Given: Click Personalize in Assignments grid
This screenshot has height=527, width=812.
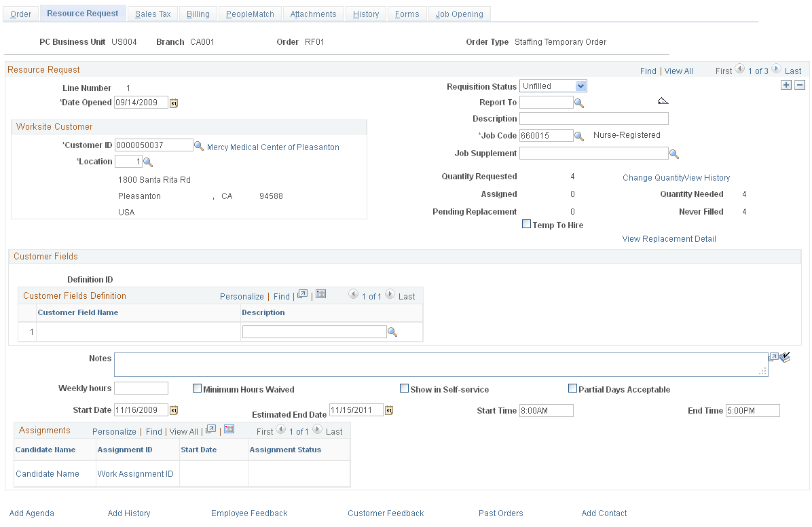Looking at the screenshot, I should coord(114,432).
